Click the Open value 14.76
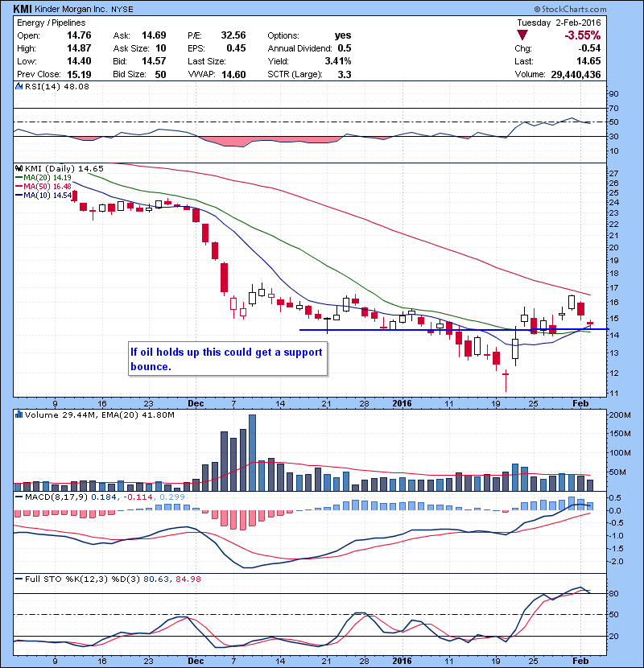This screenshot has width=644, height=668. point(79,35)
